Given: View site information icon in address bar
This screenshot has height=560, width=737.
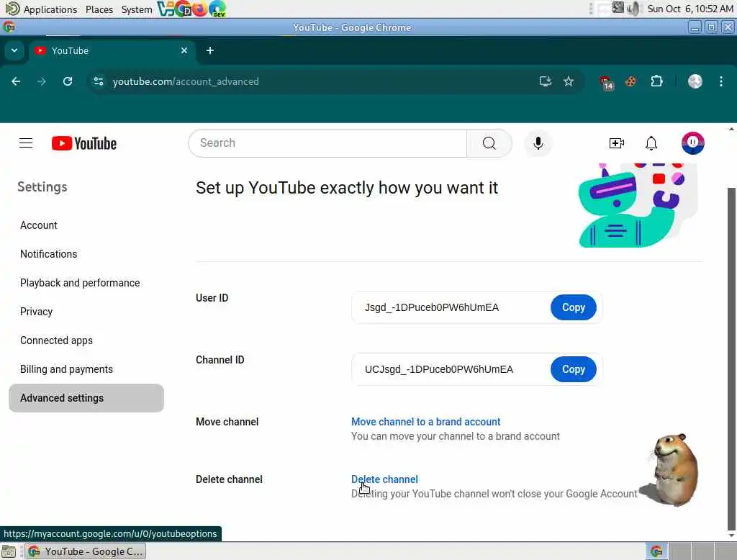Looking at the screenshot, I should click(x=98, y=81).
